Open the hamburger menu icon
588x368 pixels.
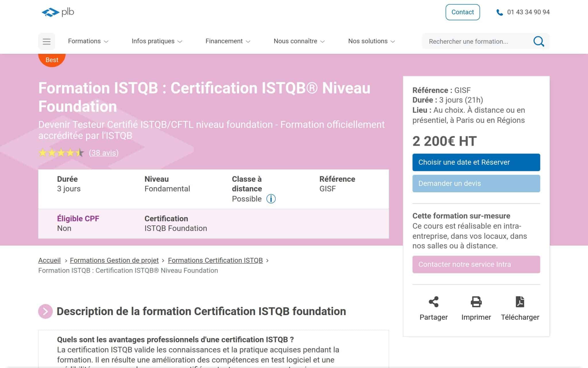click(x=47, y=41)
